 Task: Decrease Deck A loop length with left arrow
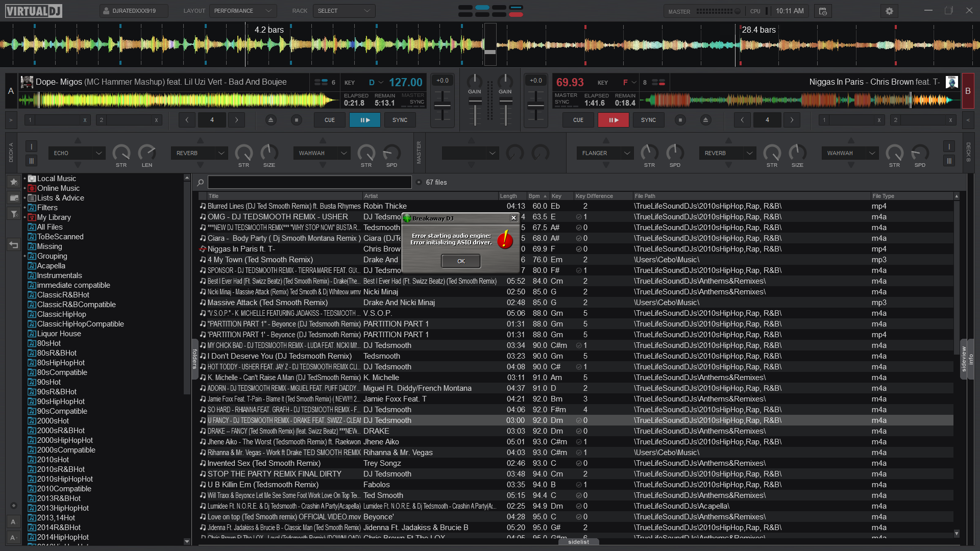187,120
